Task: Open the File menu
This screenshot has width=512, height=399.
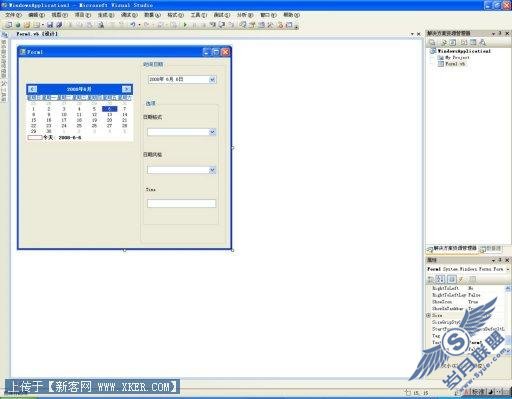Action: tap(13, 15)
